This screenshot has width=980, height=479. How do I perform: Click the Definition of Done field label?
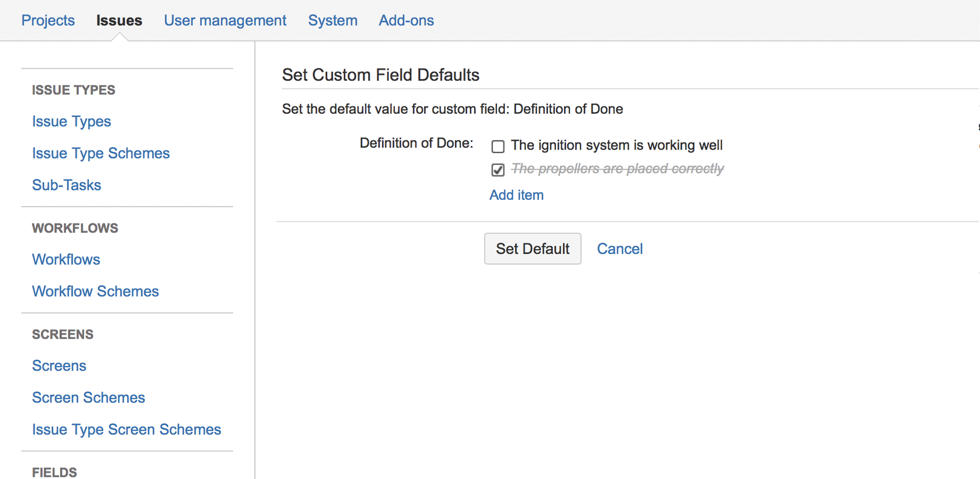416,143
